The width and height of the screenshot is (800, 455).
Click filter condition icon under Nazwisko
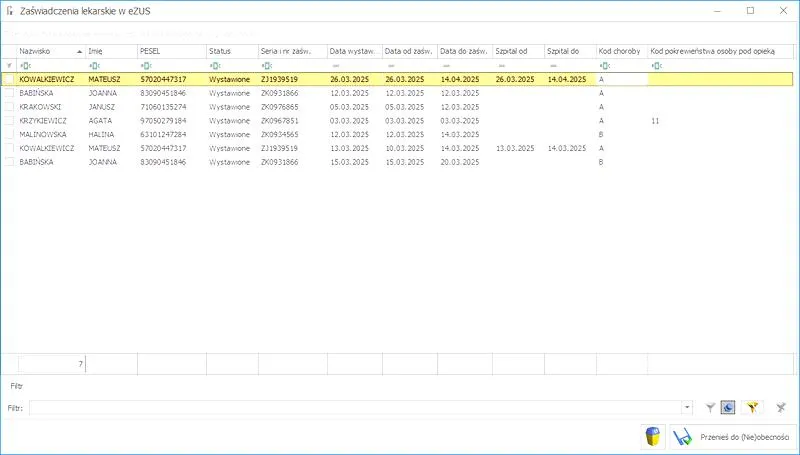(25, 66)
